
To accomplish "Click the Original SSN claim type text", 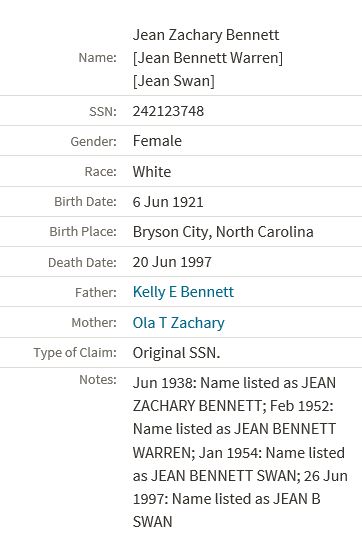I will (x=176, y=353).
